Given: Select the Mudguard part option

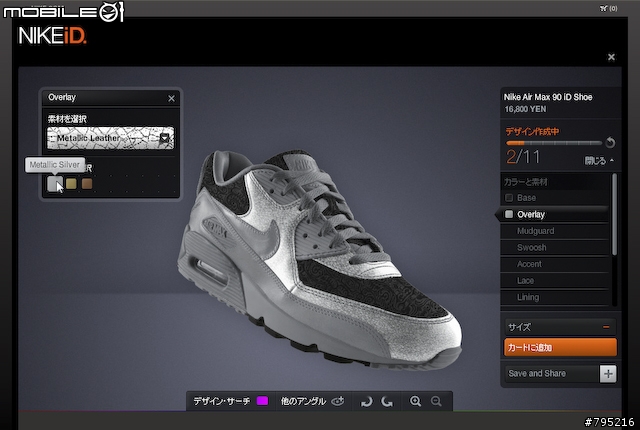Looking at the screenshot, I should 555,231.
